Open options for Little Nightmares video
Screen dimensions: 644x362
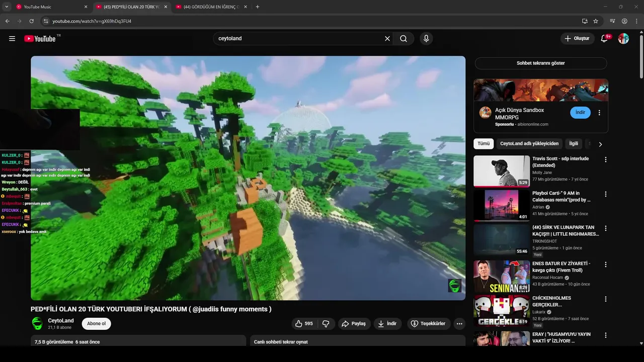pyautogui.click(x=606, y=228)
